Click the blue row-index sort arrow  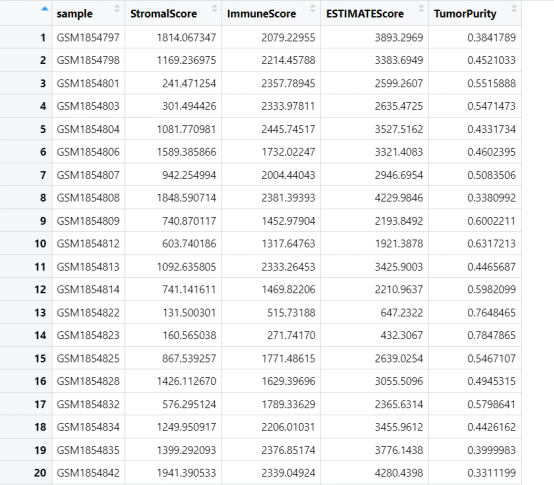pos(45,9)
